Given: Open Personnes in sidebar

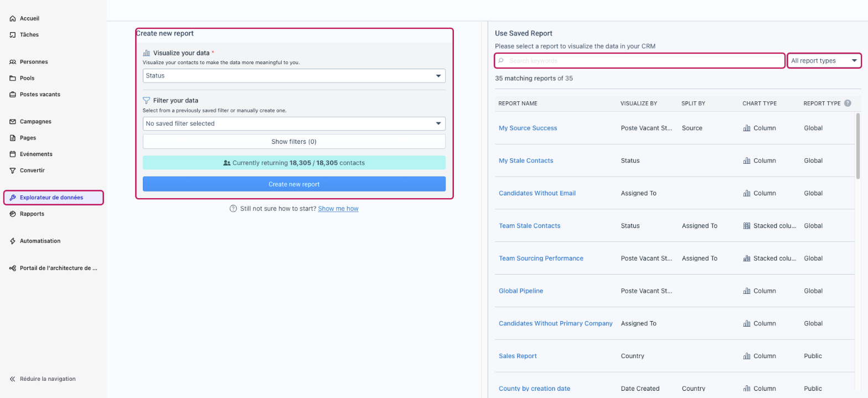Looking at the screenshot, I should pos(34,62).
